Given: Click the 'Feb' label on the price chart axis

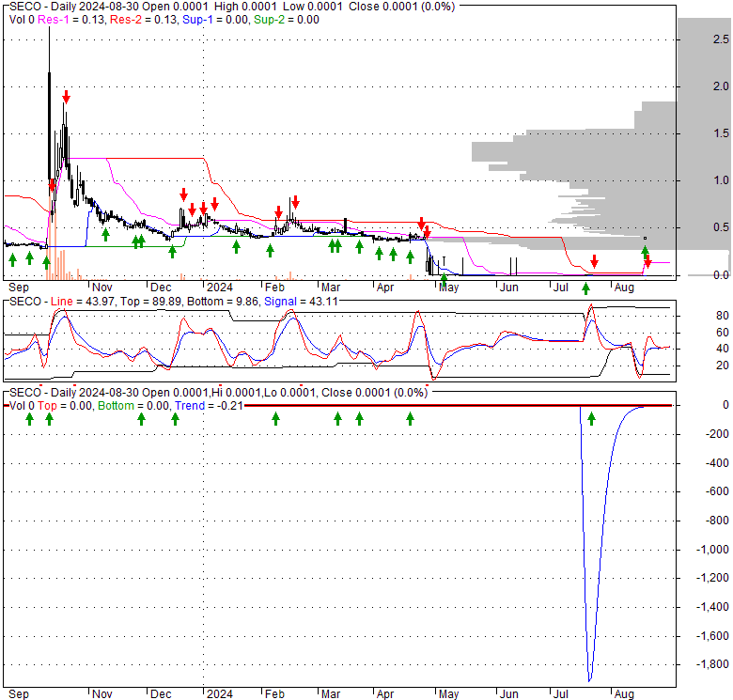Looking at the screenshot, I should point(274,287).
